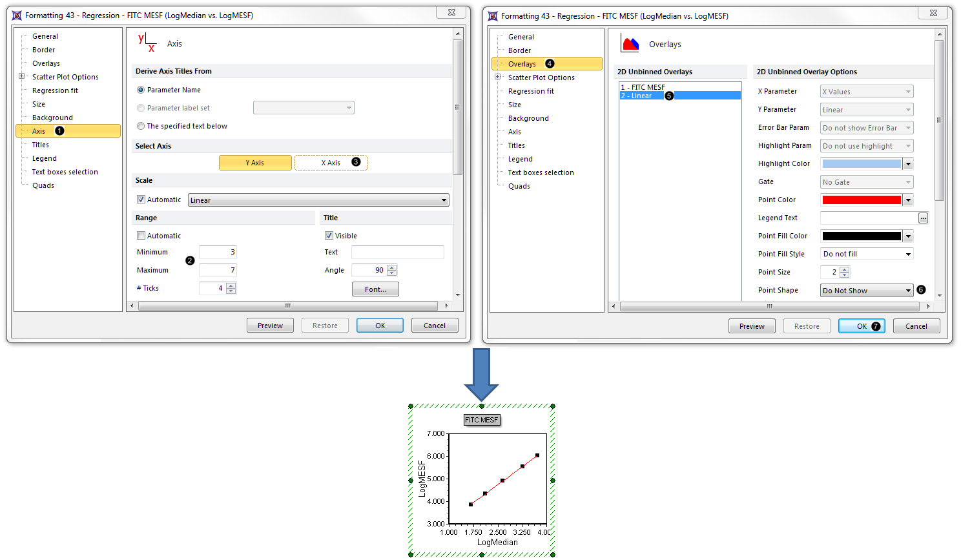Click the X Axis button
The image size is (961, 560).
point(331,163)
